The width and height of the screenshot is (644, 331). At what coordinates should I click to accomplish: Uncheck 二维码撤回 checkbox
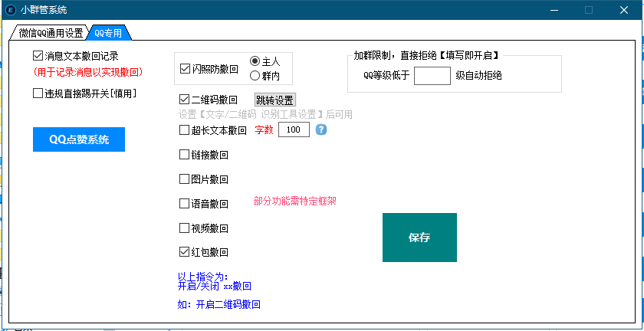coord(209,100)
